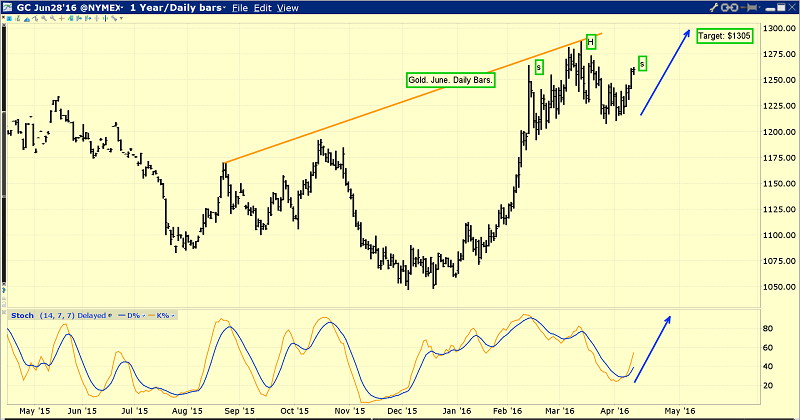Click the Target: $1305 annotation box

pos(724,36)
